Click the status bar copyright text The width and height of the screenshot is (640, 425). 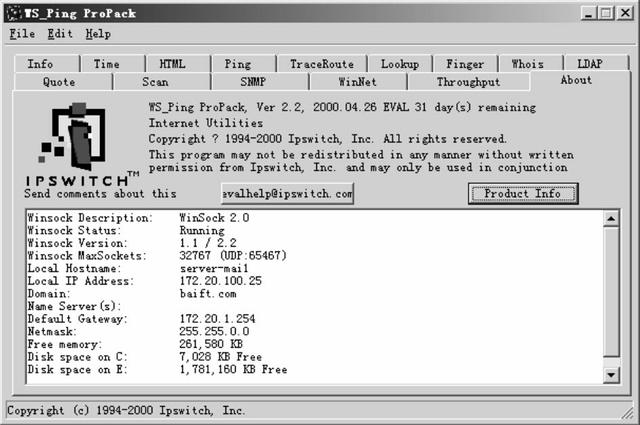tap(126, 410)
